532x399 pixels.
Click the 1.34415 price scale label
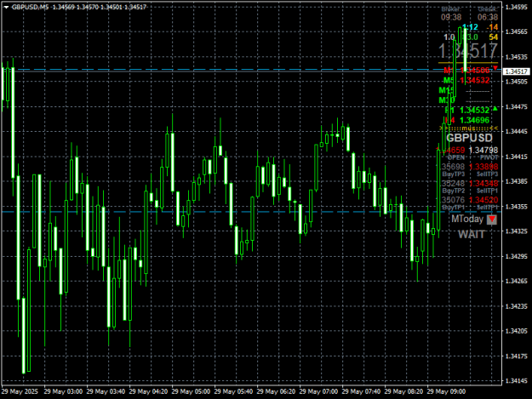pyautogui.click(x=516, y=157)
